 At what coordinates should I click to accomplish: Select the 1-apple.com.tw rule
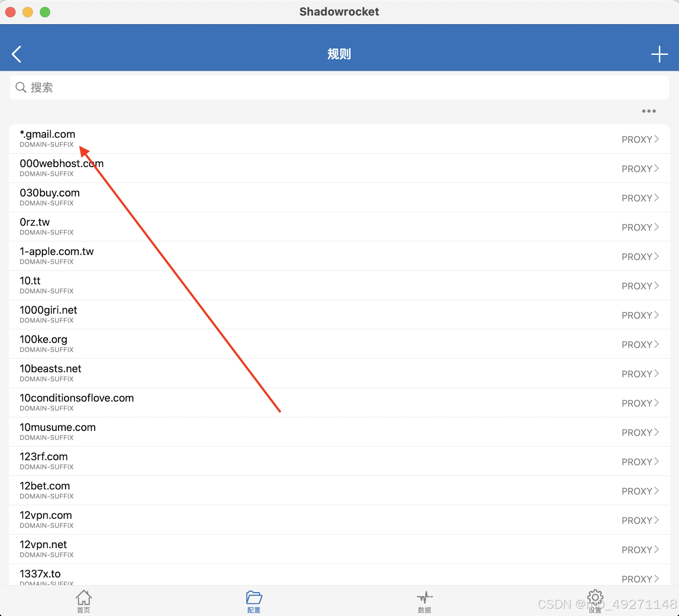(339, 256)
